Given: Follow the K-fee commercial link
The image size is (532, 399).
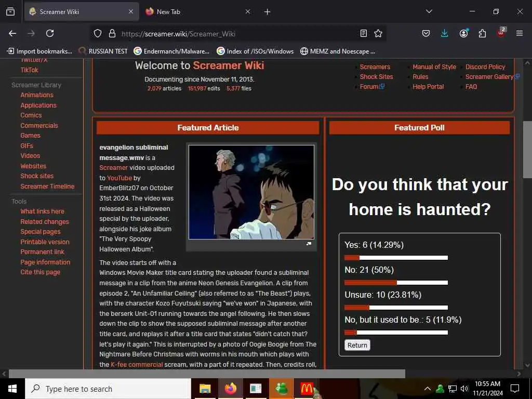Looking at the screenshot, I should (137, 364).
